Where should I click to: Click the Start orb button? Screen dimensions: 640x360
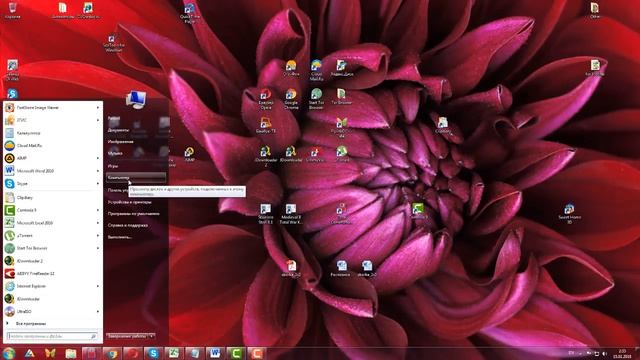[9, 353]
